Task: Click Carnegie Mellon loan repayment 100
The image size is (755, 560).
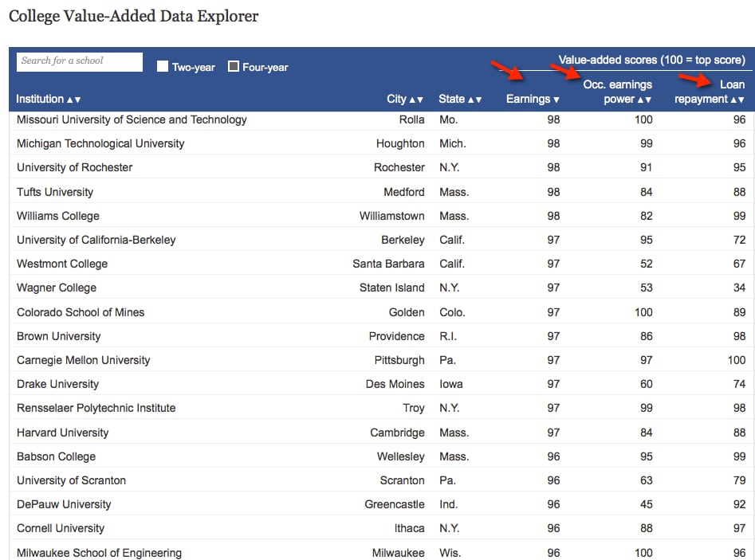Action: (x=736, y=360)
